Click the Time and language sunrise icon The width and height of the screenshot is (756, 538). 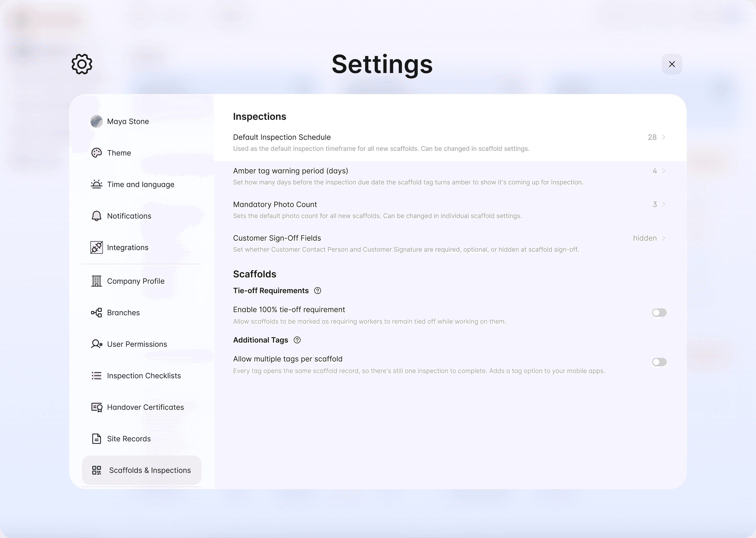click(x=96, y=184)
